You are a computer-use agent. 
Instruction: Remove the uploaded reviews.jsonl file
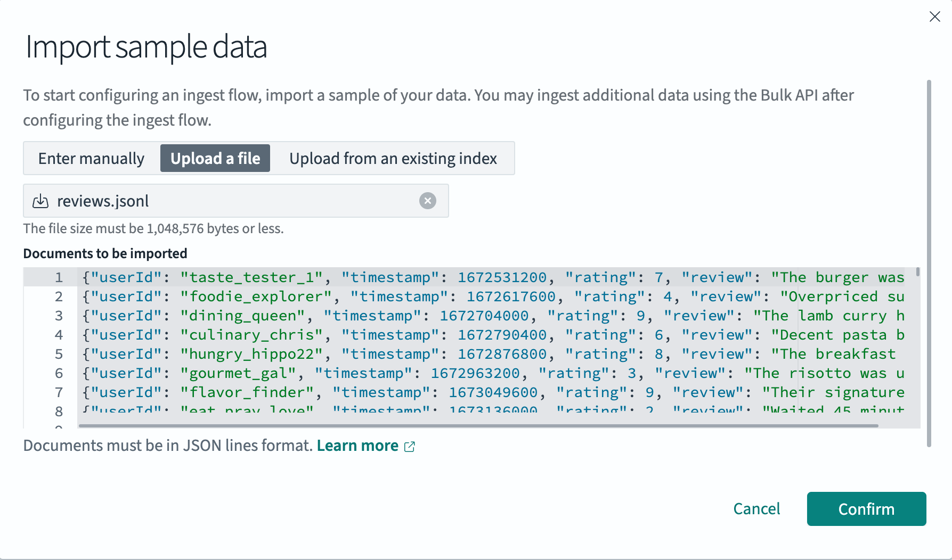[428, 201]
